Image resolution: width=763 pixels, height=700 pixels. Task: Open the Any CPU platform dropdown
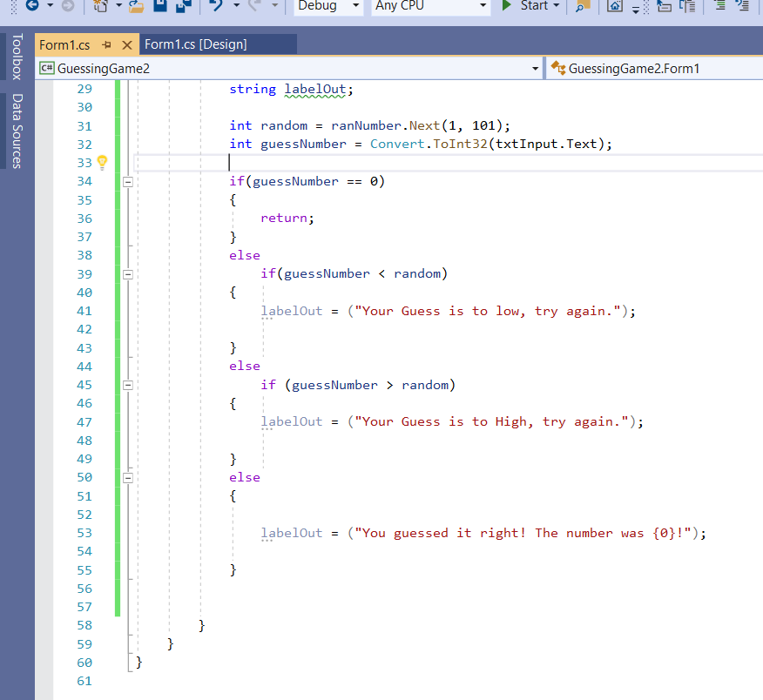pyautogui.click(x=430, y=6)
